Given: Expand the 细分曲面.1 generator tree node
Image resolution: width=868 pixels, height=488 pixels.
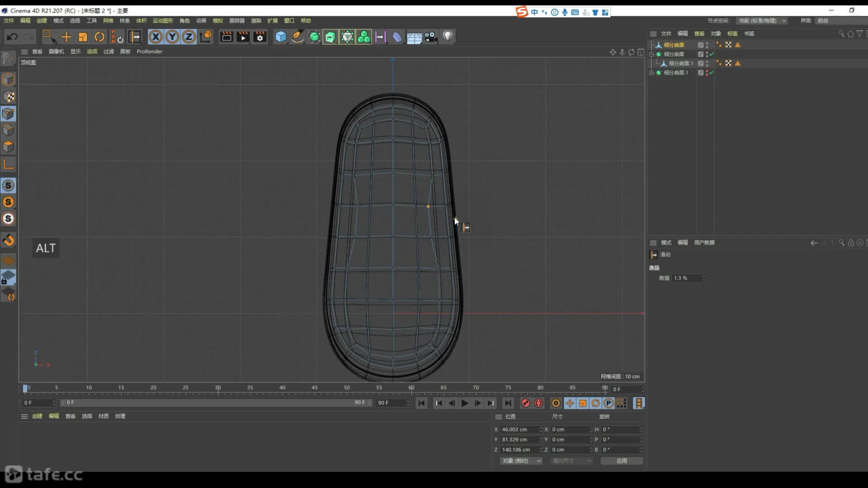Looking at the screenshot, I should 652,73.
